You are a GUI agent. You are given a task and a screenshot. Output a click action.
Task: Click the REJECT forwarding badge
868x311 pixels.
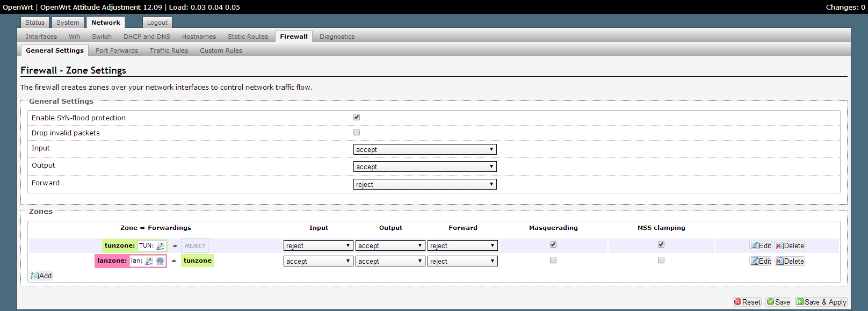tap(195, 245)
